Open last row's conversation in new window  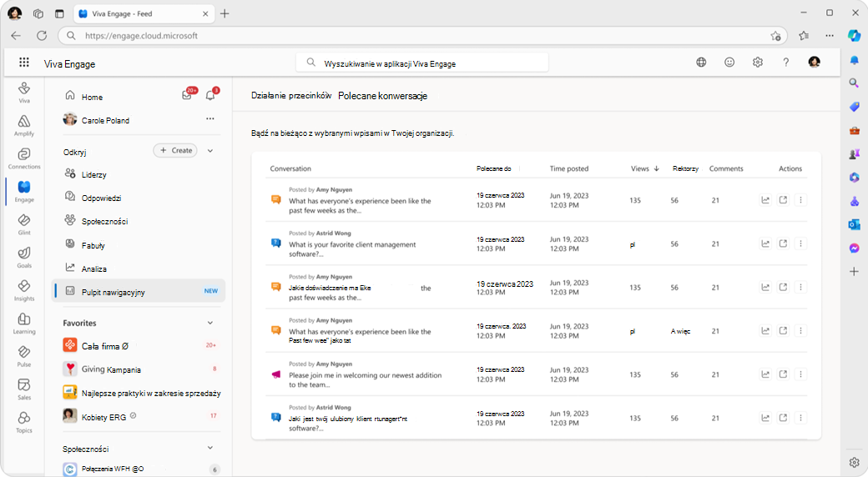coord(783,418)
